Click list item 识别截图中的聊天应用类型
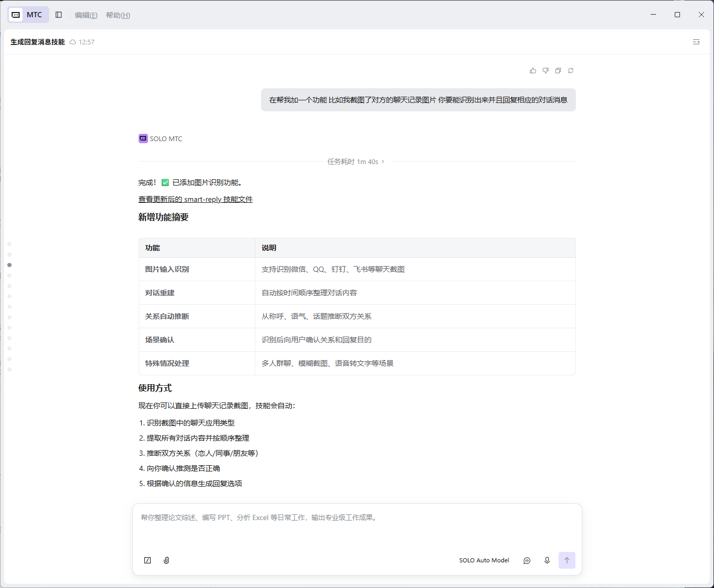The height and width of the screenshot is (588, 714). 190,423
